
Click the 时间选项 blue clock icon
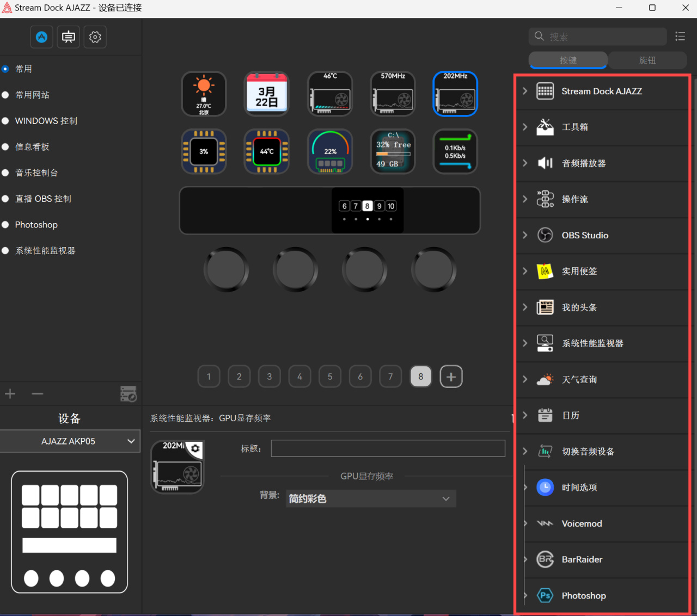545,487
